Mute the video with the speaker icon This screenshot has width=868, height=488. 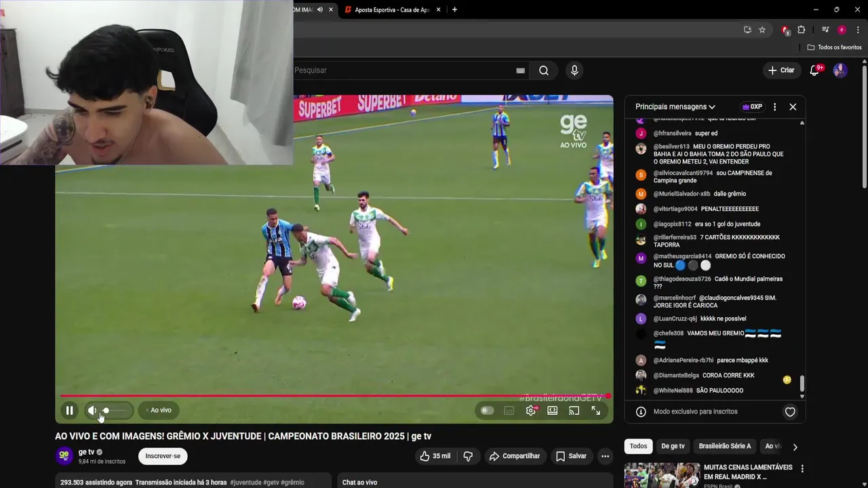click(92, 410)
